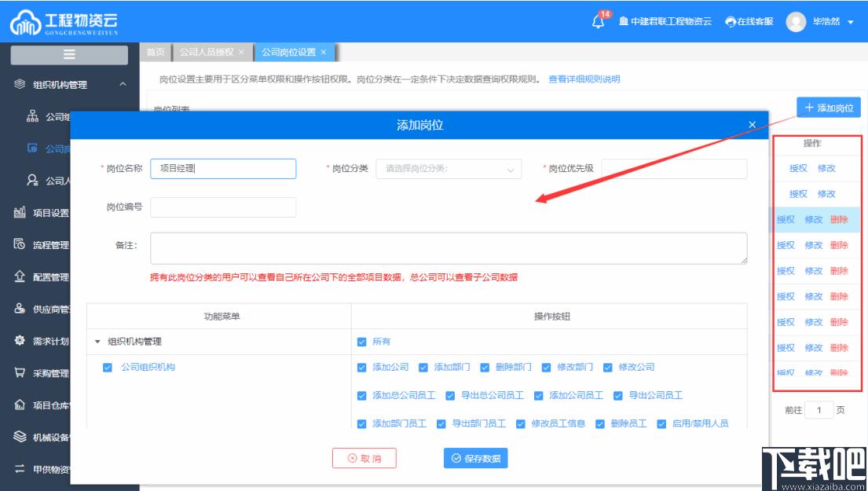Open the 岗位分类 dropdown
The height and width of the screenshot is (491, 868).
pyautogui.click(x=449, y=169)
